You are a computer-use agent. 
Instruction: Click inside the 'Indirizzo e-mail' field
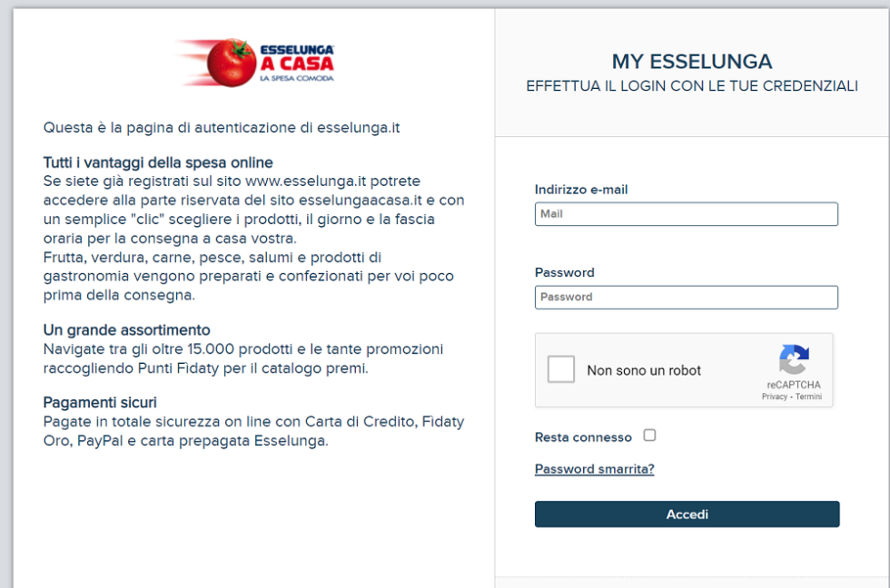(x=686, y=214)
